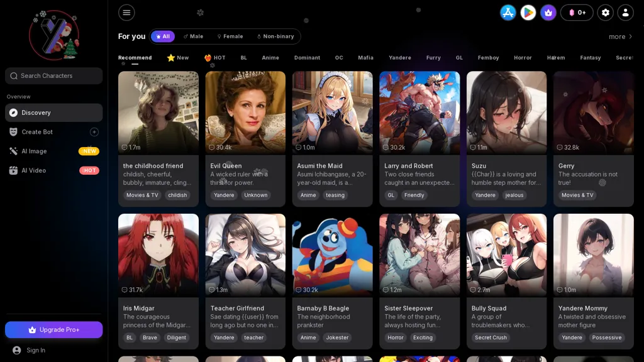Open the hamburger menu
Viewport: 644px width, 362px height.
(126, 13)
